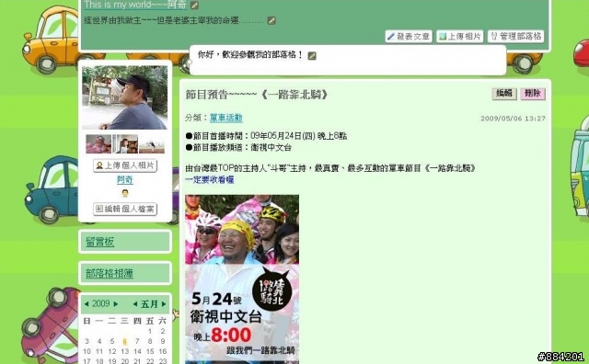Click post title 節目預告 一路靠北騎
This screenshot has width=589, height=364.
(257, 95)
